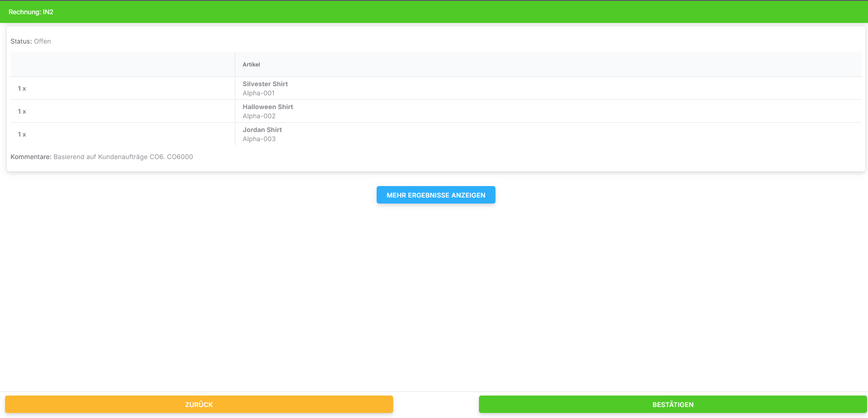Select SKU text Alpha-003

point(259,139)
